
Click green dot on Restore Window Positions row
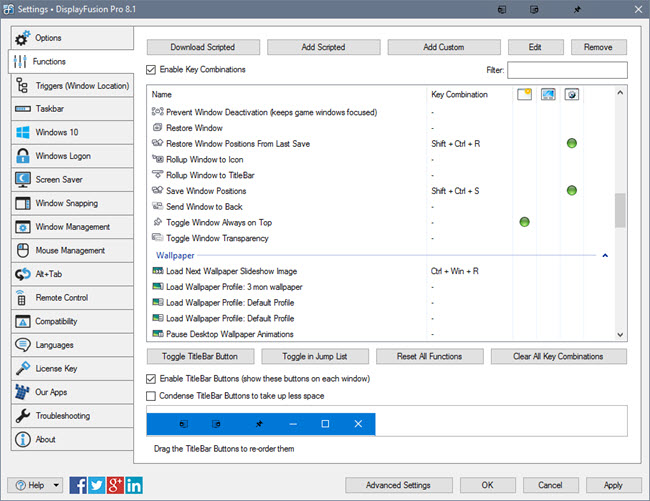point(572,143)
